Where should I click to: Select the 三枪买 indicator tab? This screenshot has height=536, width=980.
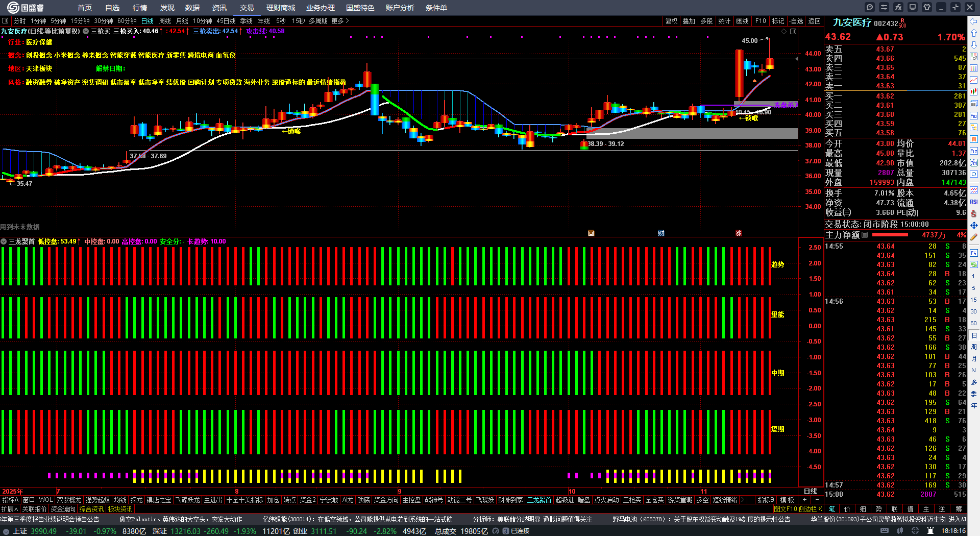point(632,500)
